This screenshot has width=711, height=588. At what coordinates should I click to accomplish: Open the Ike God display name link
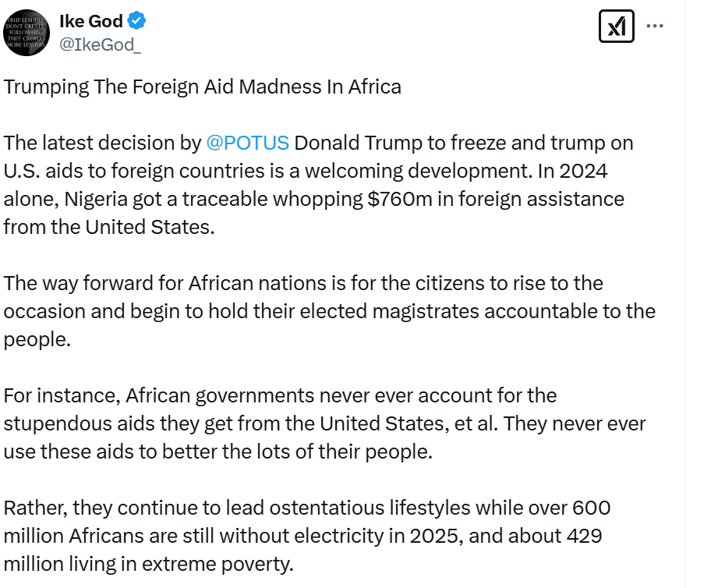click(x=90, y=21)
